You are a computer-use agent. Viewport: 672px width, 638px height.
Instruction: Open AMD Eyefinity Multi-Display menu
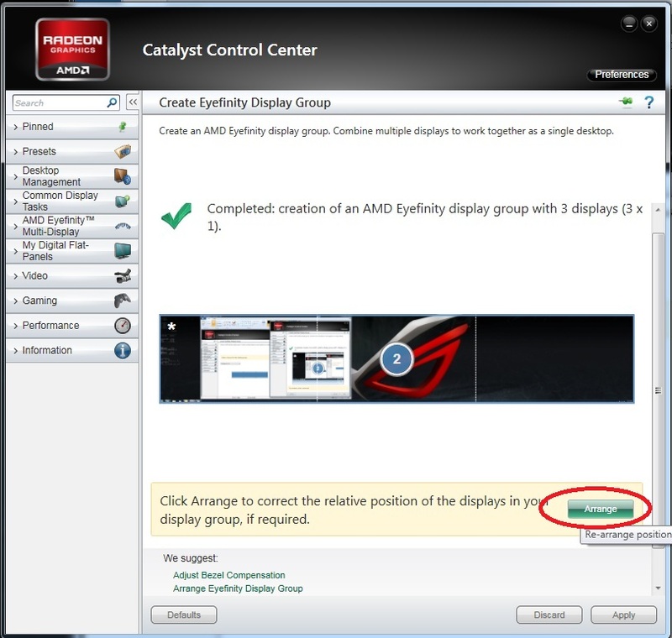point(72,226)
